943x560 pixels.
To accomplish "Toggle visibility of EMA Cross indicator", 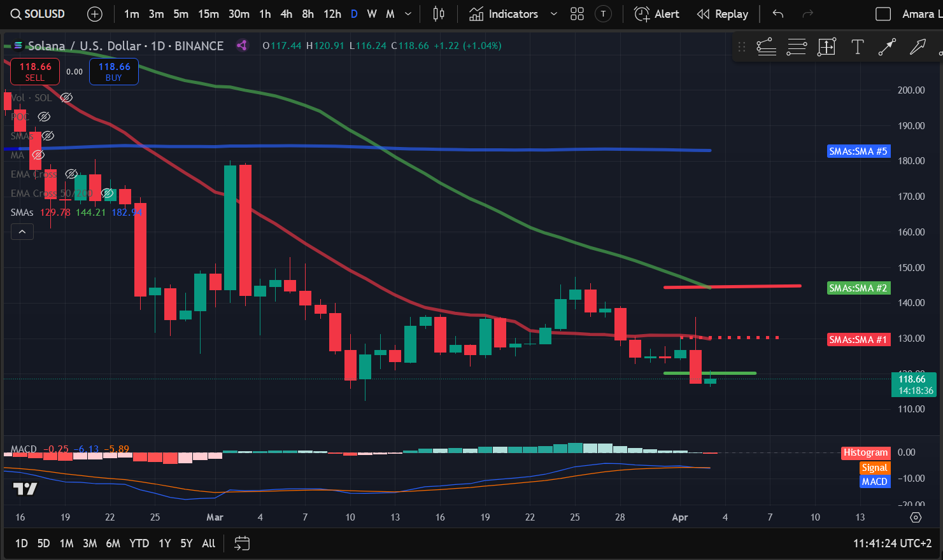I will point(71,174).
